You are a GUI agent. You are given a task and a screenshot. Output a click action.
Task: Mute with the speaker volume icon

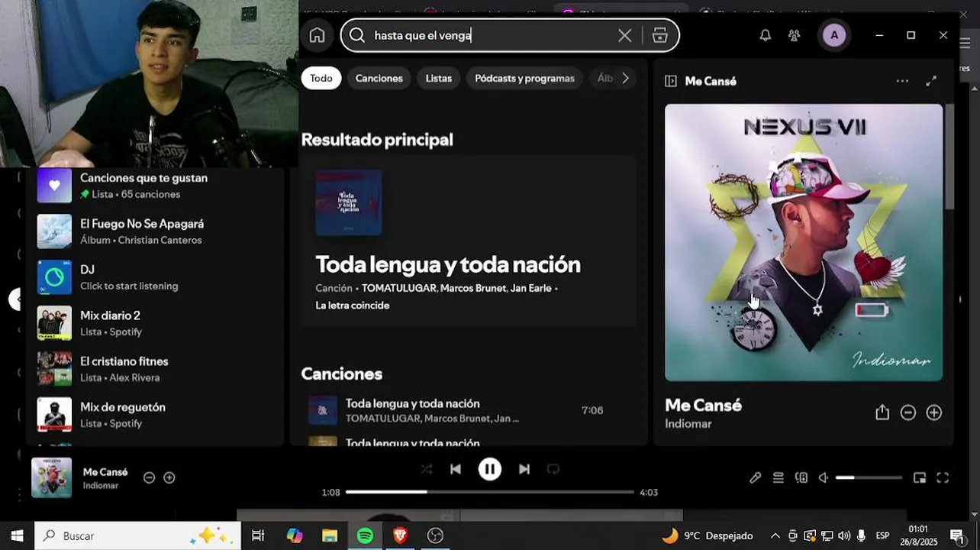coord(824,477)
